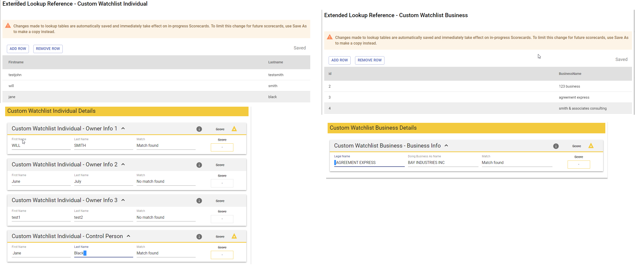This screenshot has height=275, width=644.
Task: Open info icon for Business Info
Action: pos(556,146)
